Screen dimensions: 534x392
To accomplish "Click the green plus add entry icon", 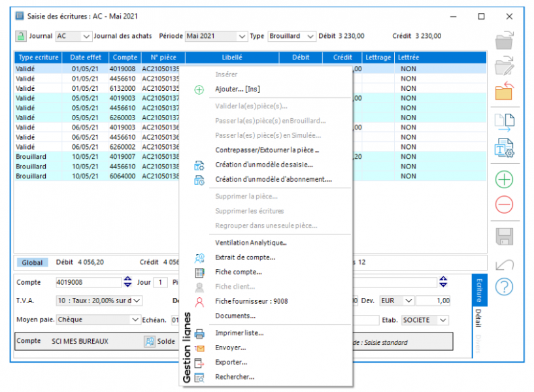I will [x=504, y=180].
